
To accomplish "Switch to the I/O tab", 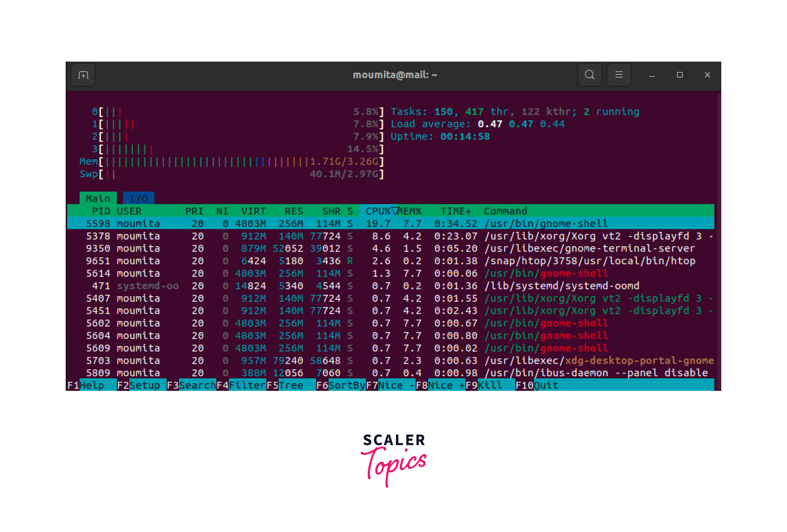I will [139, 199].
